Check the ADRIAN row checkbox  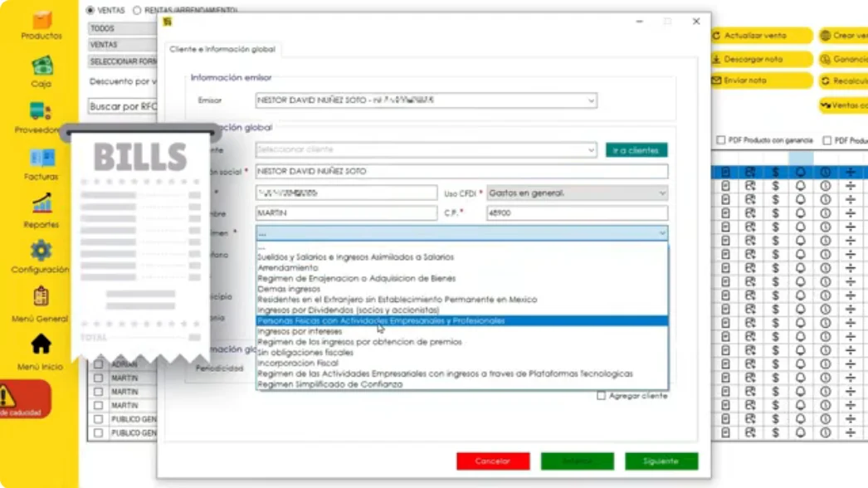point(99,364)
